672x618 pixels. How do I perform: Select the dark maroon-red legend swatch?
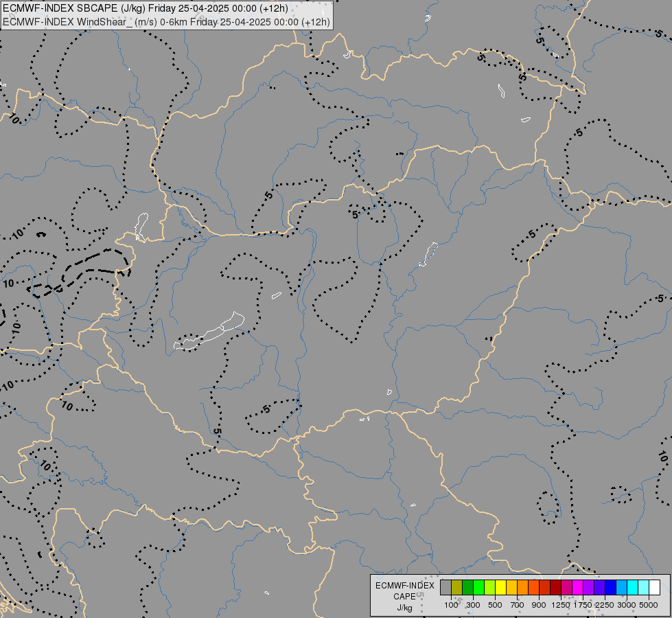tap(555, 587)
